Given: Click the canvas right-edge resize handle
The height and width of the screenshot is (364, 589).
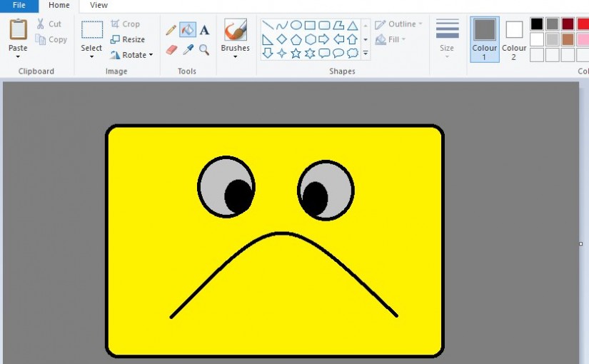Looking at the screenshot, I should (x=580, y=244).
